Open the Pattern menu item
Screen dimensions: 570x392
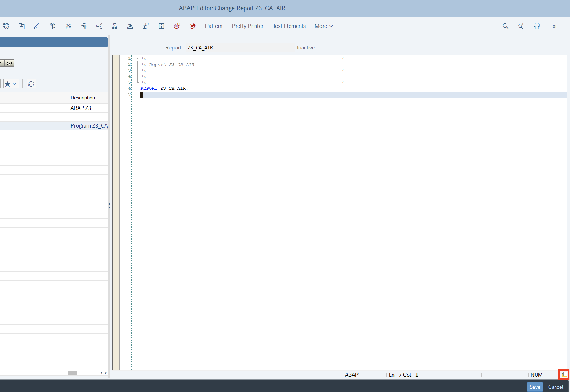[213, 26]
